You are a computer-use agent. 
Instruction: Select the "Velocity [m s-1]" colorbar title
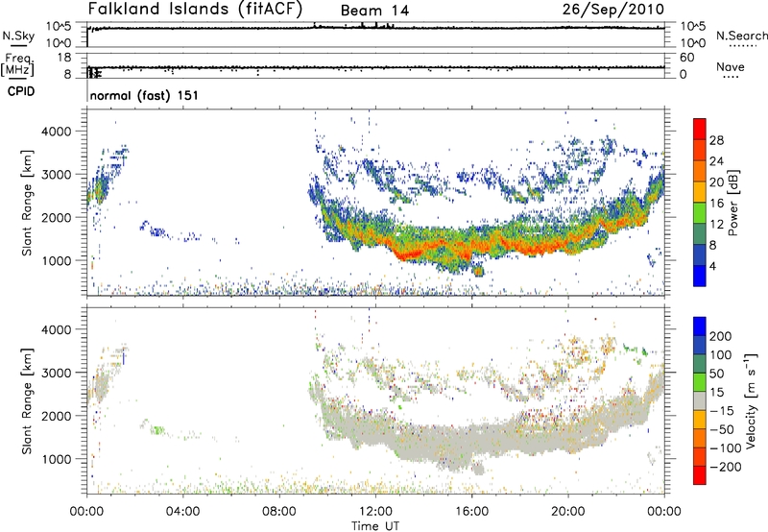[x=751, y=400]
